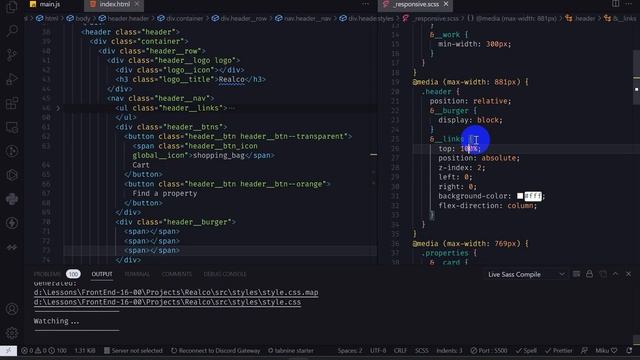The height and width of the screenshot is (360, 640).
Task: Open the Accounts icon in activity bar
Action: 12,309
